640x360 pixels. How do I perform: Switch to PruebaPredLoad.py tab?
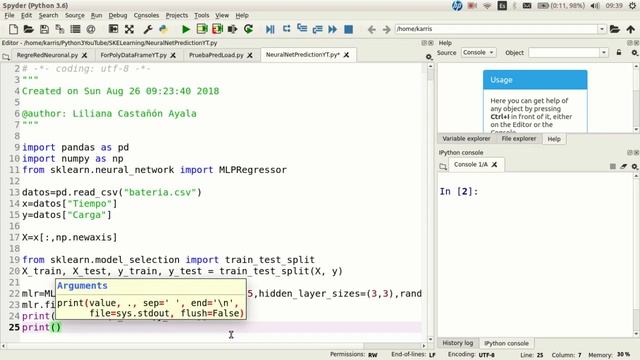click(216, 55)
